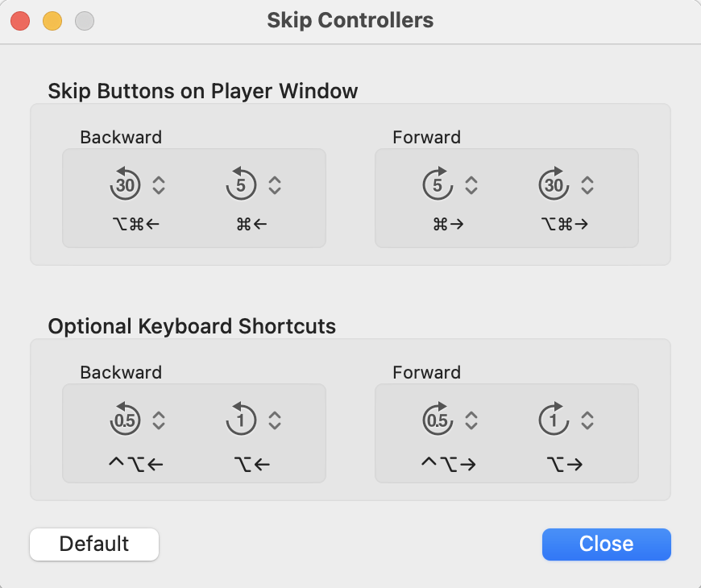Click the 0.5-second forward skip icon

click(438, 418)
